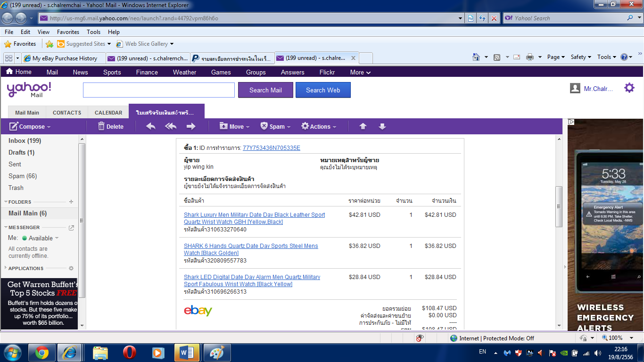Click the IE Back navigation button
This screenshot has width=644, height=362.
[x=8, y=18]
